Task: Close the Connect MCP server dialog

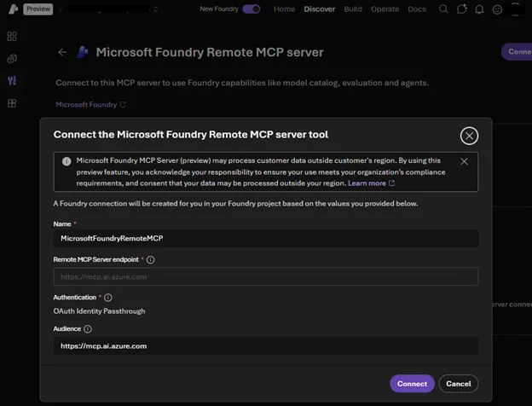Action: point(468,135)
